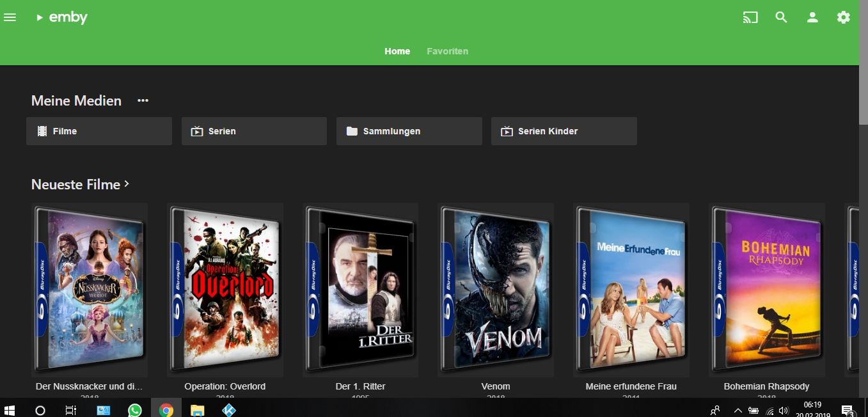
Task: Open the Meine Medien three-dots menu
Action: 143,100
